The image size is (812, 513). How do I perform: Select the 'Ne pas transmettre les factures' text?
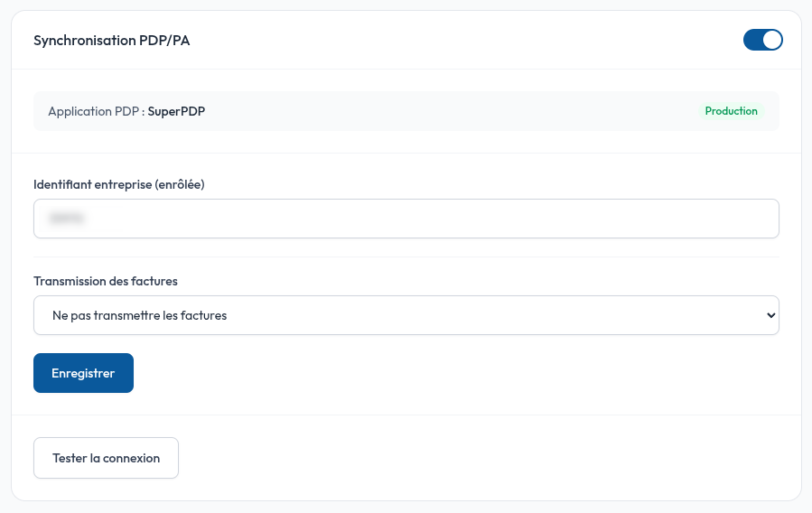[139, 315]
